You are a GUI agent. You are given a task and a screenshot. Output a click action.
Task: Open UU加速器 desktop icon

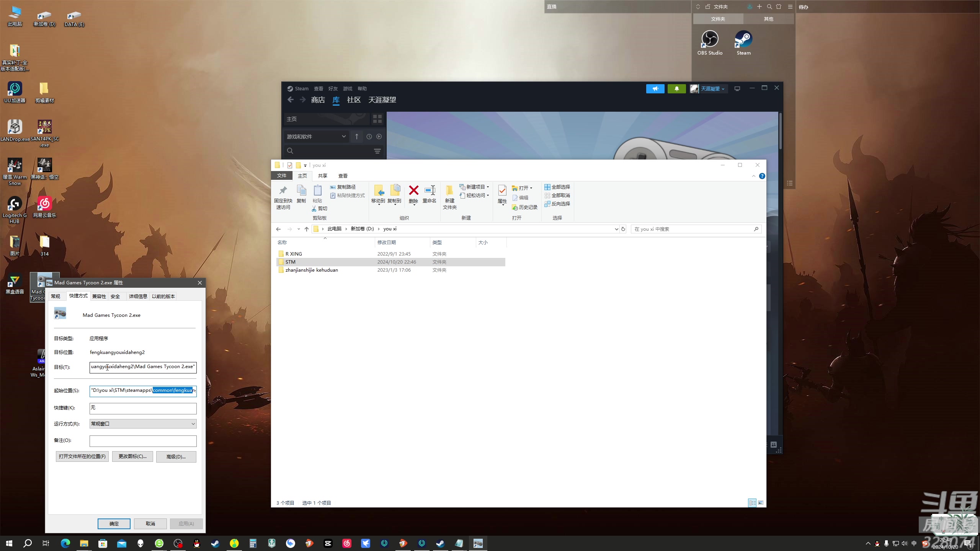pyautogui.click(x=15, y=92)
